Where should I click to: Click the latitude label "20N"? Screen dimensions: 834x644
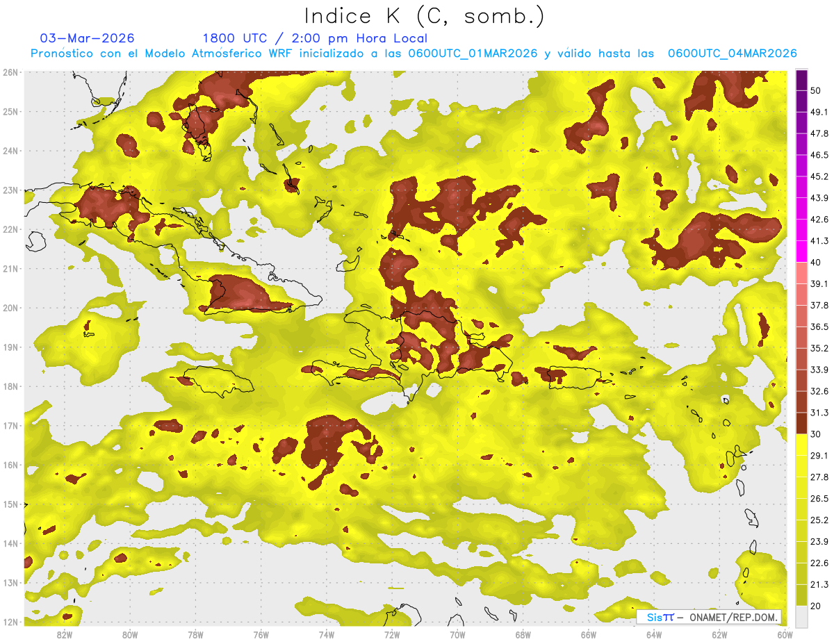[x=10, y=308]
